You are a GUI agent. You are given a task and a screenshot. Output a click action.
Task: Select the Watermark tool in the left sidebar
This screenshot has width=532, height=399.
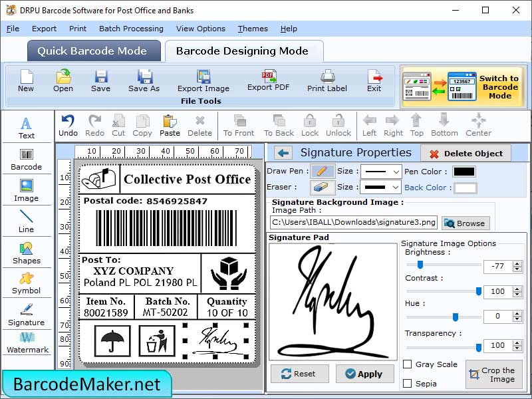27,343
